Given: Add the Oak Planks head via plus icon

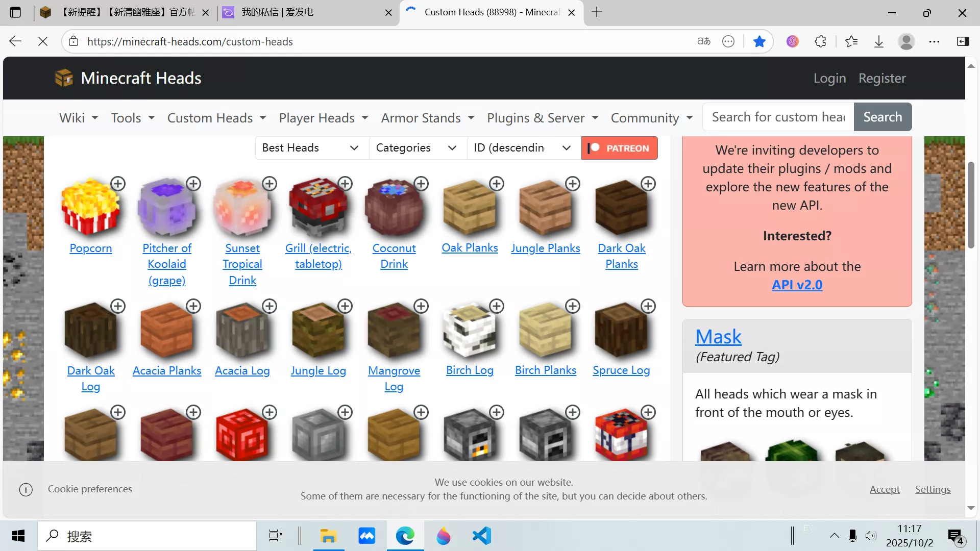Looking at the screenshot, I should pyautogui.click(x=497, y=184).
